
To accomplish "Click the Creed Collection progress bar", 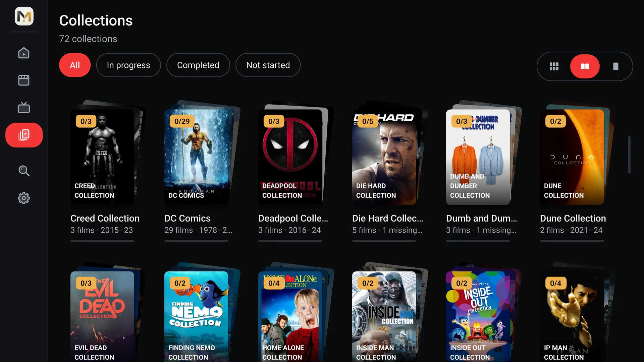I will point(102,241).
